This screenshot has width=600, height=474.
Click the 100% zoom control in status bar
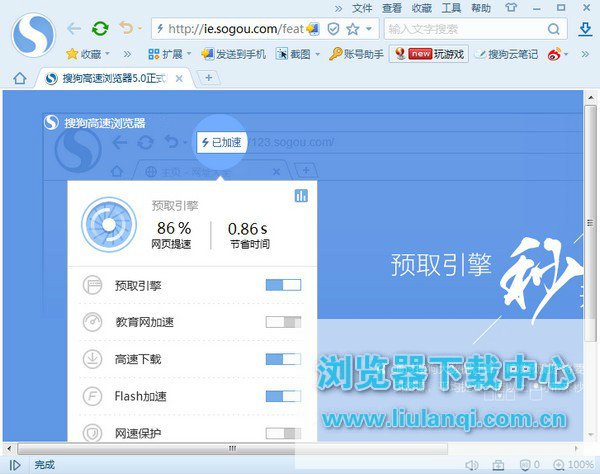coord(573,465)
